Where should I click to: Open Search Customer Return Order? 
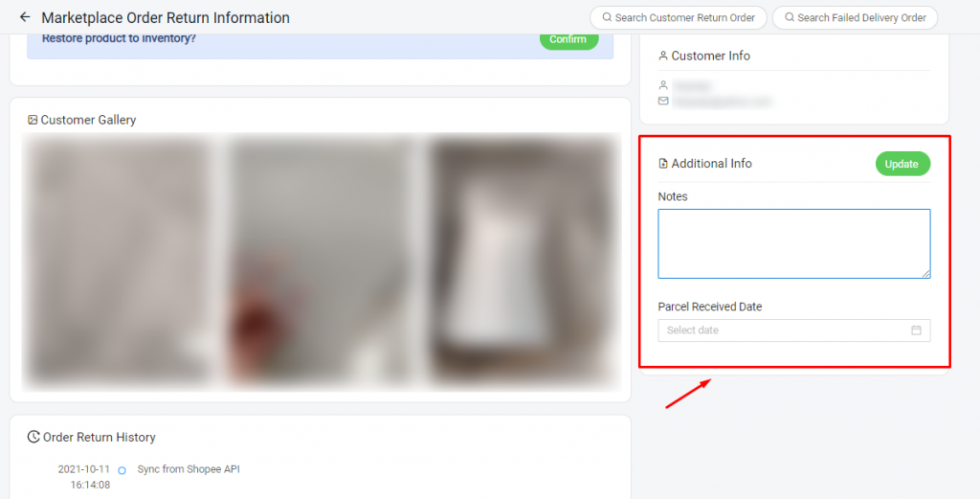click(679, 17)
